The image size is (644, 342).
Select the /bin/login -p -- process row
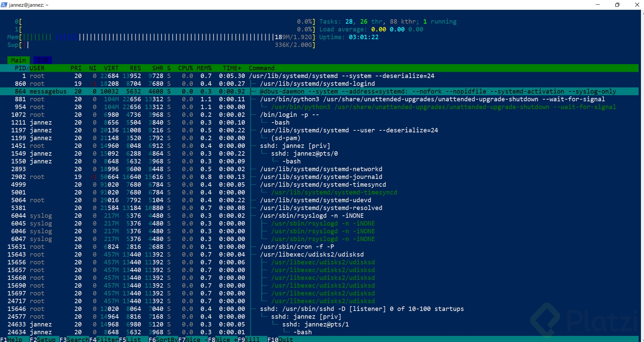point(319,115)
